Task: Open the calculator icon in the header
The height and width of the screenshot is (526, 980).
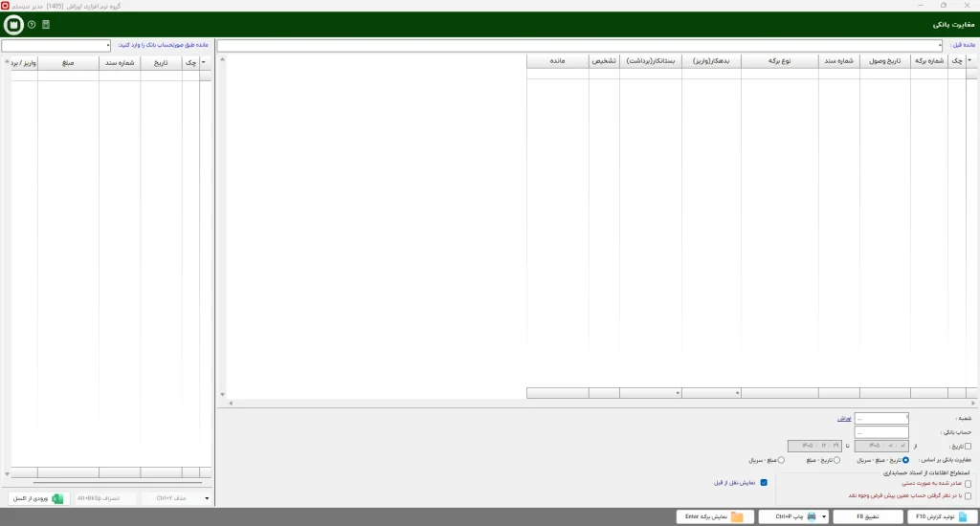Action: pyautogui.click(x=46, y=24)
